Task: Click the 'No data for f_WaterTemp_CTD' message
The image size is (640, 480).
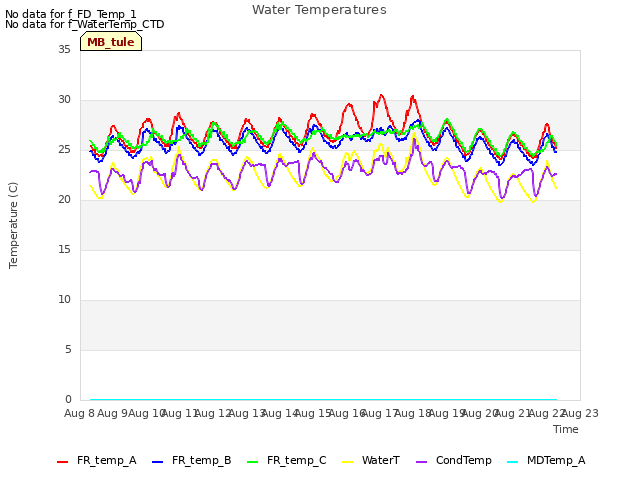Action: click(84, 24)
